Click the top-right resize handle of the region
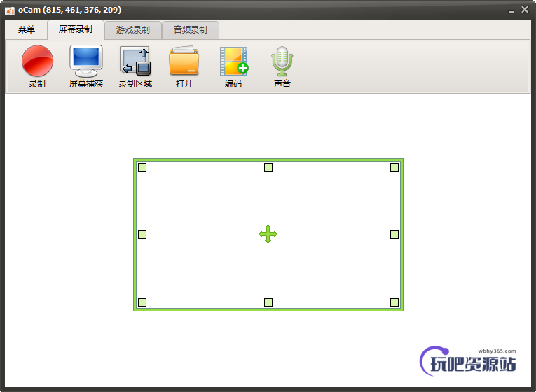 [394, 167]
